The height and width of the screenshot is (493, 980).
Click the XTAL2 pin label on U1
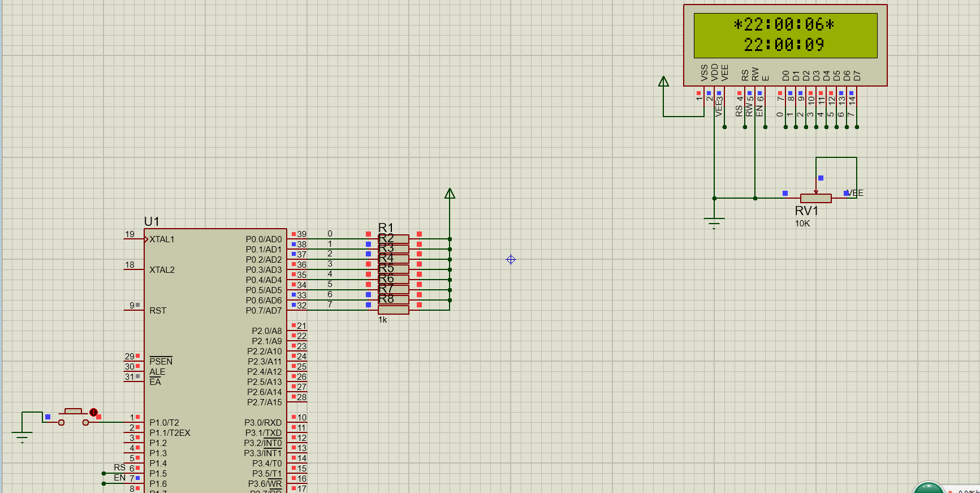162,270
